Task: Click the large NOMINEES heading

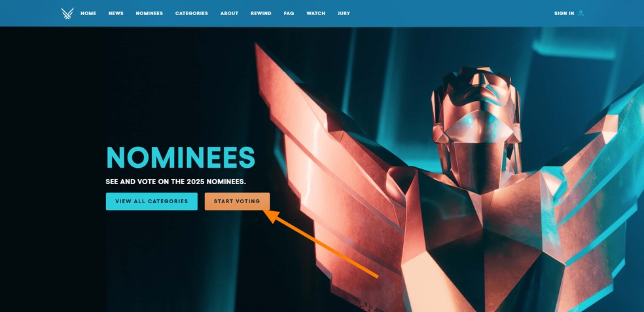Action: pos(181,158)
